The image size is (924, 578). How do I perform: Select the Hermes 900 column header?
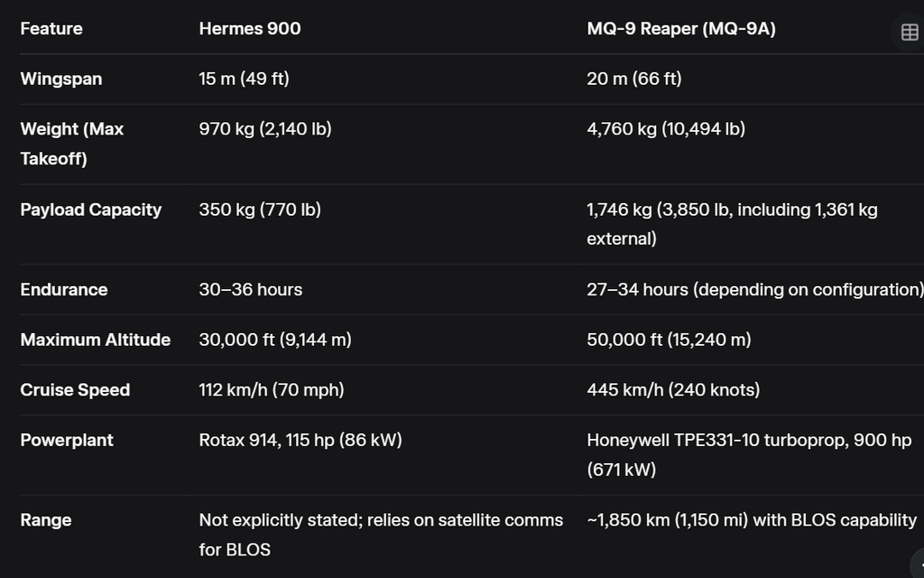250,29
